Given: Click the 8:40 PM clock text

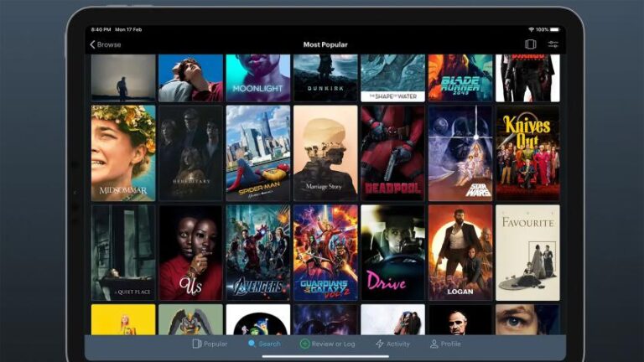Looking at the screenshot, I should click(x=101, y=29).
